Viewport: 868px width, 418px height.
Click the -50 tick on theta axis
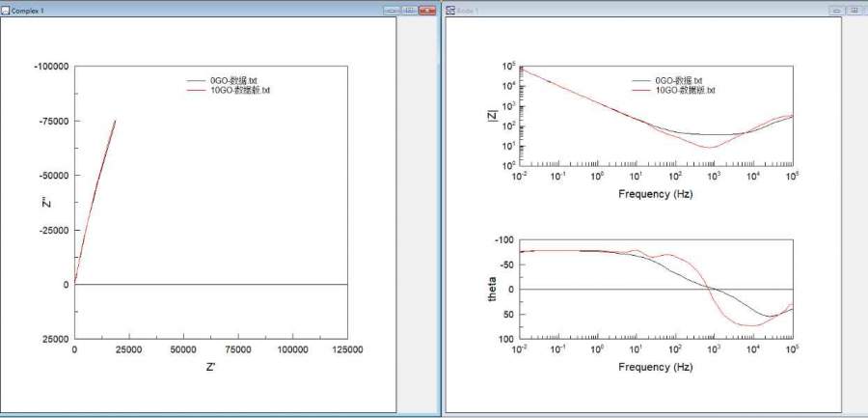508,265
